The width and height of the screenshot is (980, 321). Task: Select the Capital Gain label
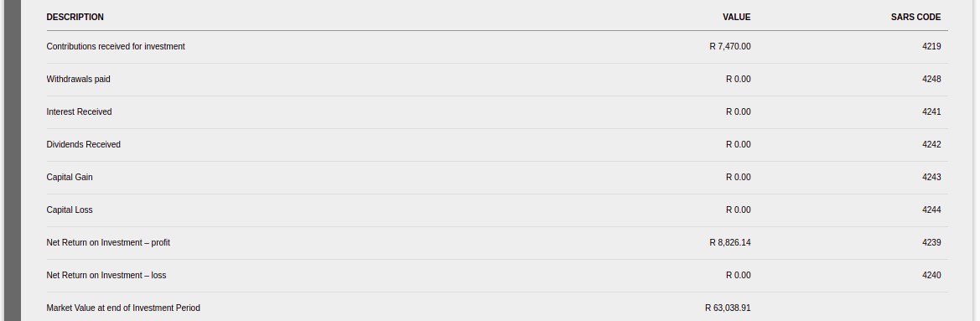(x=70, y=178)
